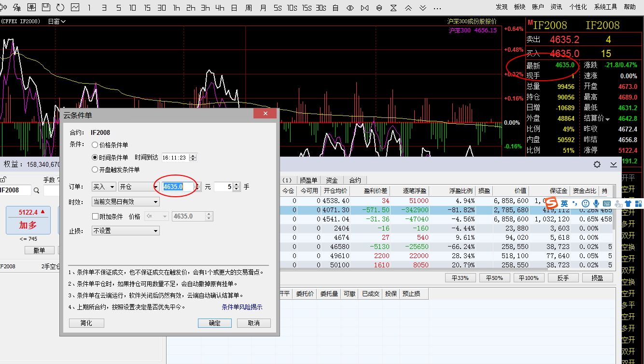
Task: Click the save (floppy disk) toolbar icon
Action: pyautogui.click(x=46, y=7)
